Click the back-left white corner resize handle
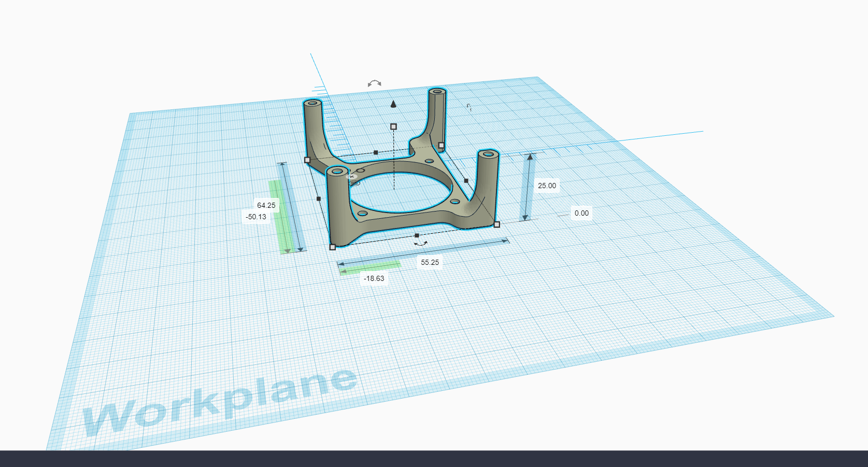868x467 pixels. click(x=307, y=160)
